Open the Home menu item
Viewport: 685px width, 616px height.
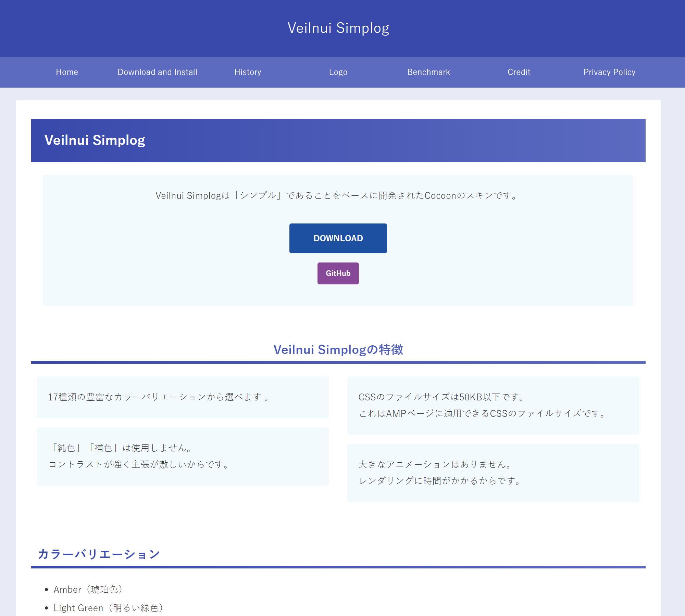coord(67,72)
